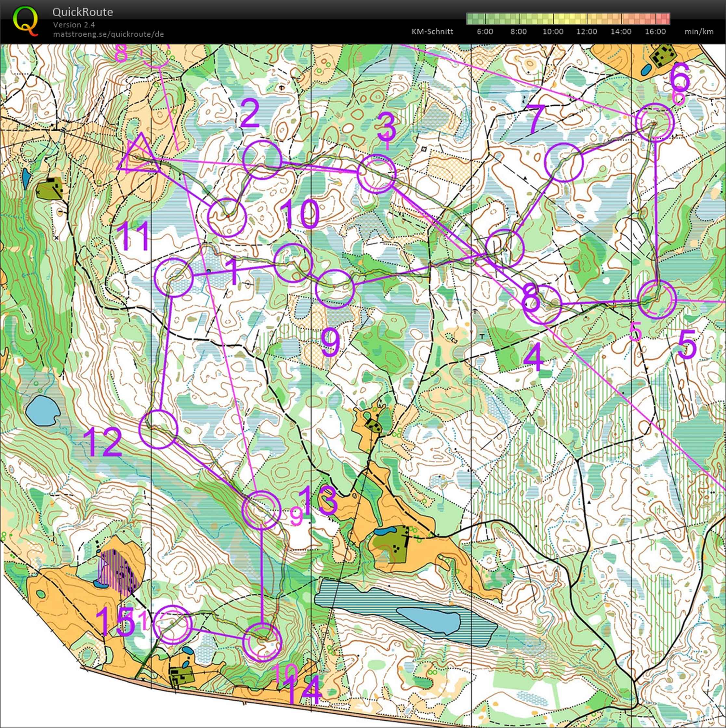This screenshot has width=726, height=728.
Task: Select control circle beneath number 7
Action: pos(564,162)
